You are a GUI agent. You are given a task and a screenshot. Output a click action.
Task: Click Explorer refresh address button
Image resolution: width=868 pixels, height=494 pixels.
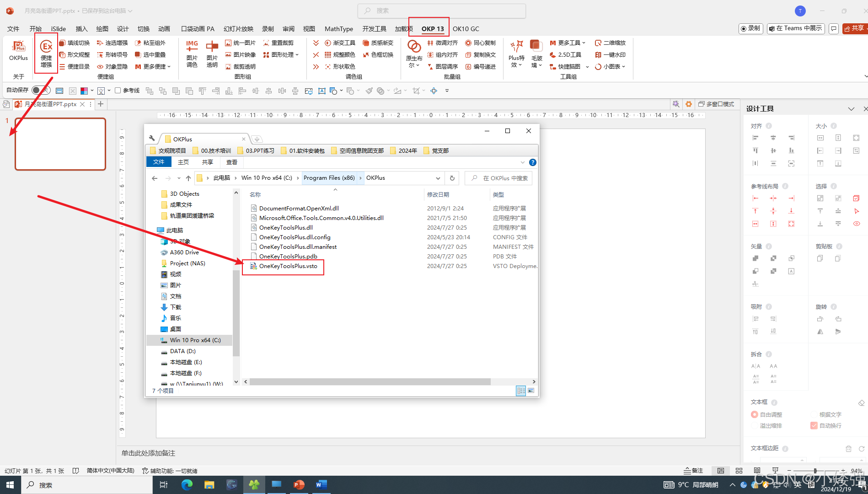452,178
